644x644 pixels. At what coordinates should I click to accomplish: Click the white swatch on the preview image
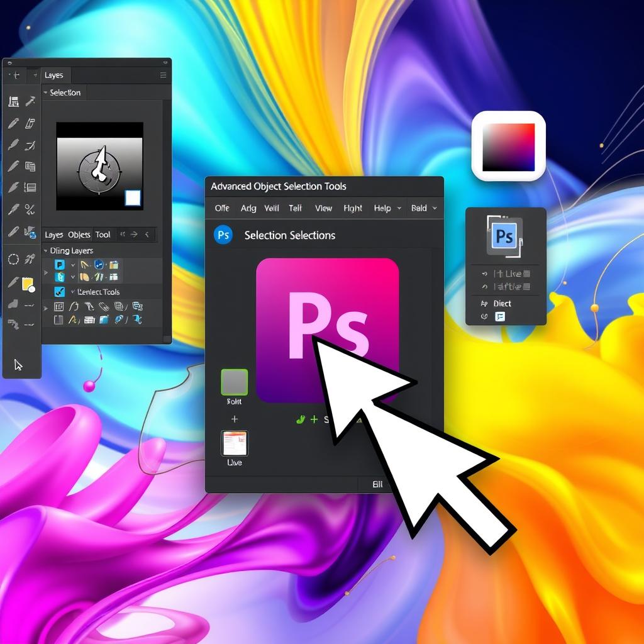[133, 198]
